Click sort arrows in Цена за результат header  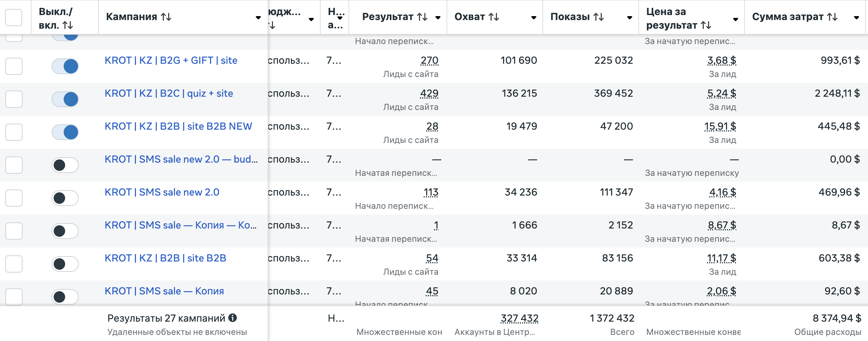tap(706, 25)
